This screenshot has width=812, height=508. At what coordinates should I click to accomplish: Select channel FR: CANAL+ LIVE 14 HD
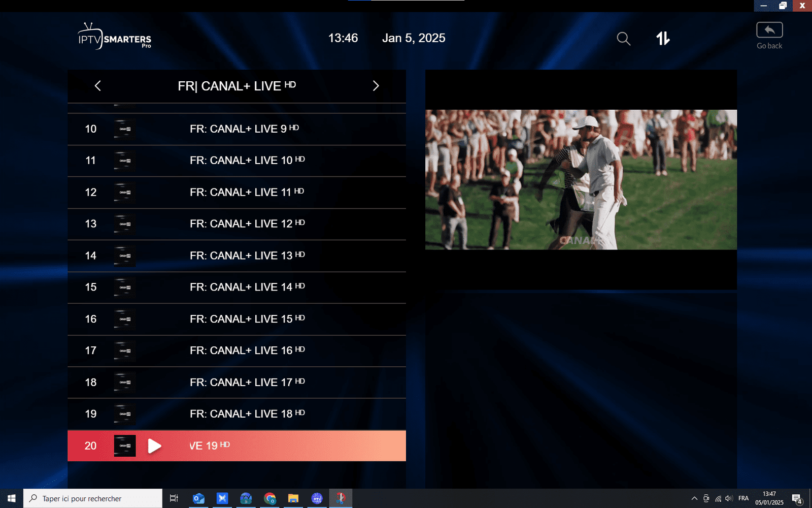click(236, 288)
